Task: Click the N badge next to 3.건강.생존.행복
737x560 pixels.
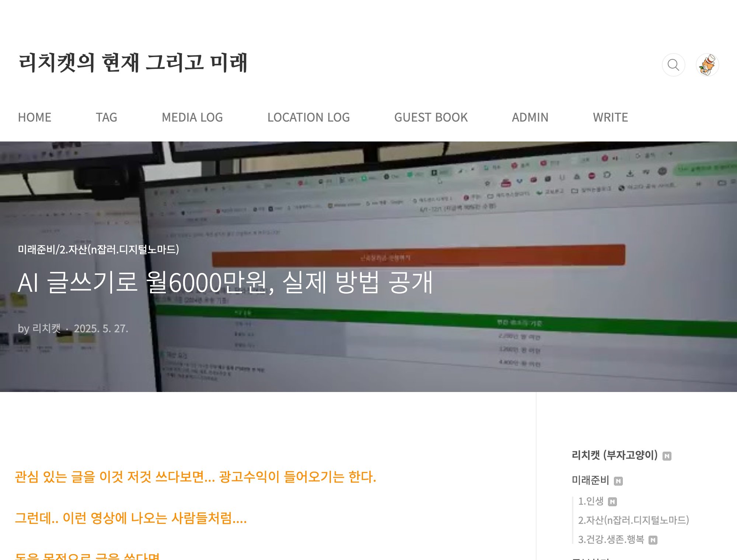Action: tap(653, 540)
